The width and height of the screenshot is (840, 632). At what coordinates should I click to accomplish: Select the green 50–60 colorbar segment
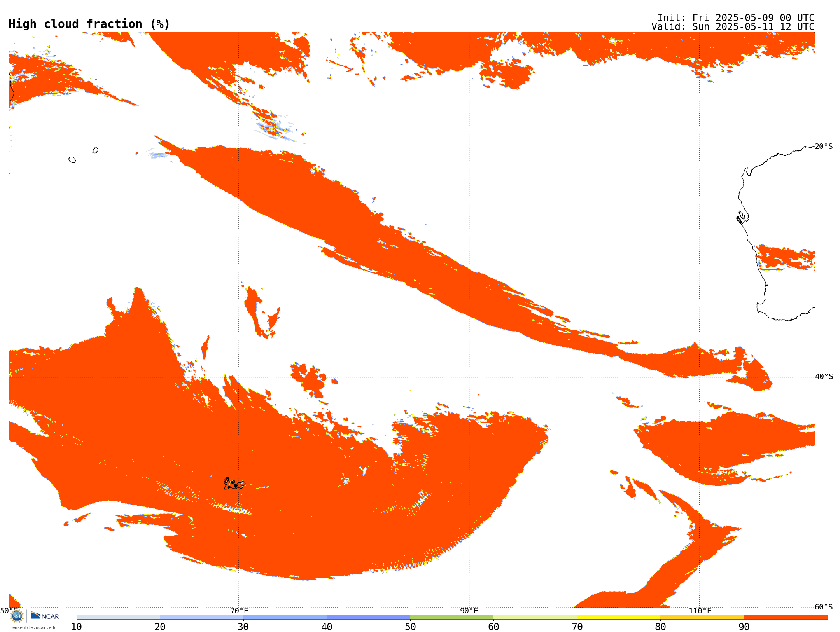pyautogui.click(x=452, y=617)
